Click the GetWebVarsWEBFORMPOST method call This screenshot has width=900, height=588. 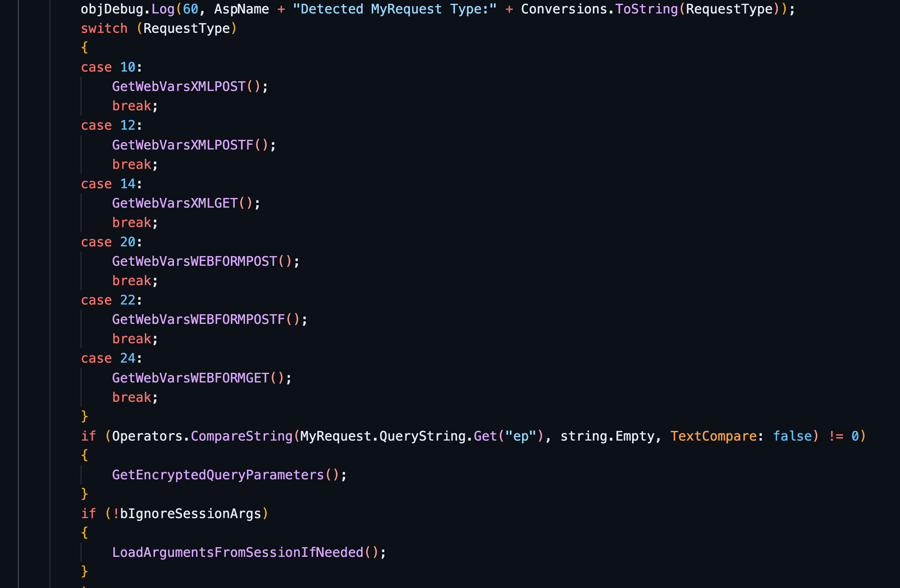tap(194, 261)
